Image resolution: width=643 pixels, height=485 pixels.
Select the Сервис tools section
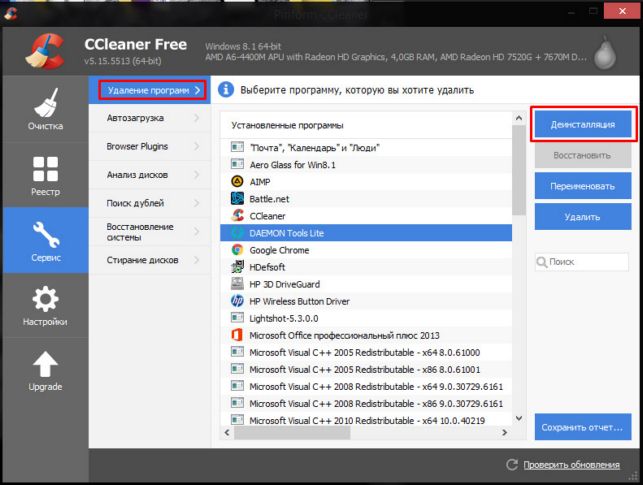(45, 240)
